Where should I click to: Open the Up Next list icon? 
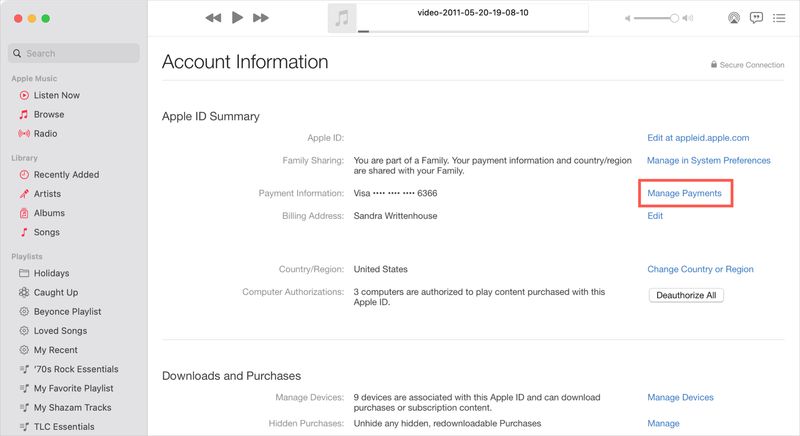[x=779, y=18]
